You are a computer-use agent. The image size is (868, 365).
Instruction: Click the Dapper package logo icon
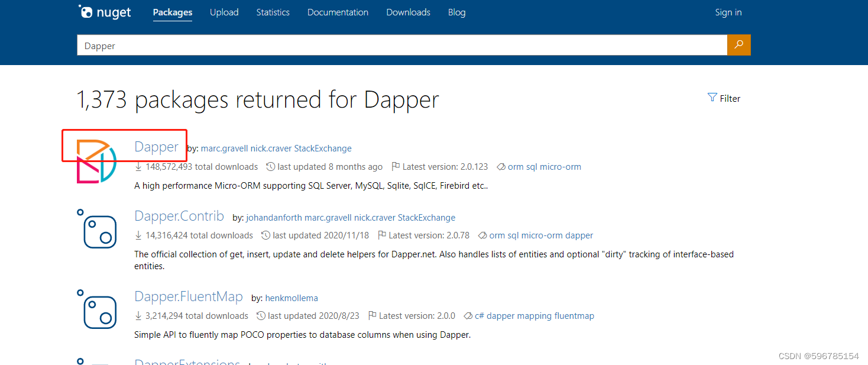click(x=97, y=161)
